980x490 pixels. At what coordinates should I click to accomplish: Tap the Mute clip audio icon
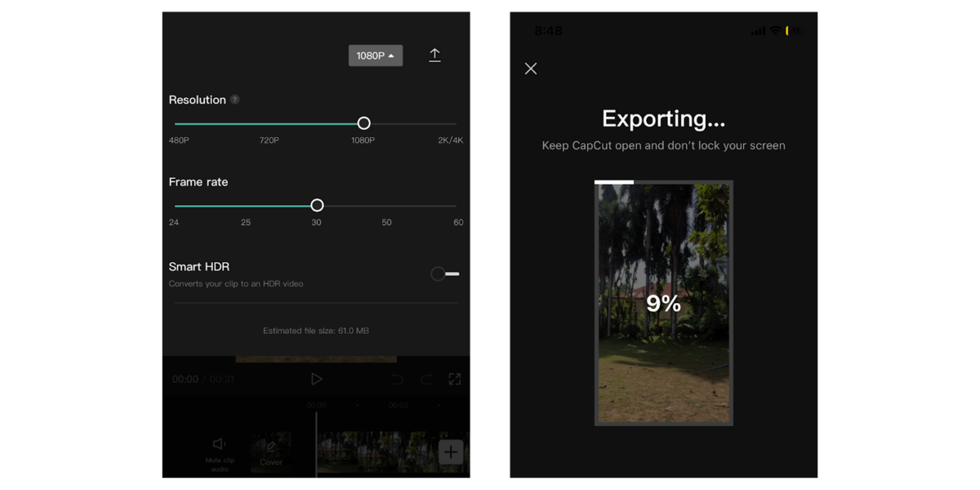click(219, 443)
